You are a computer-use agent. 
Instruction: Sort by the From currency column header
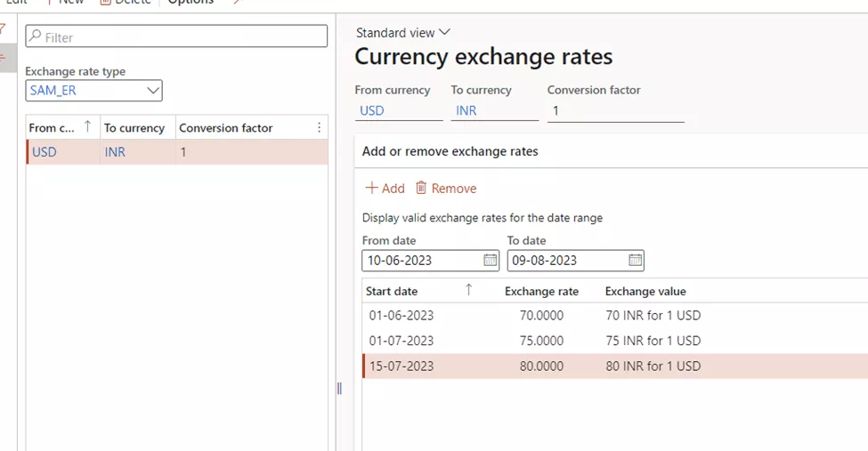pyautogui.click(x=61, y=128)
